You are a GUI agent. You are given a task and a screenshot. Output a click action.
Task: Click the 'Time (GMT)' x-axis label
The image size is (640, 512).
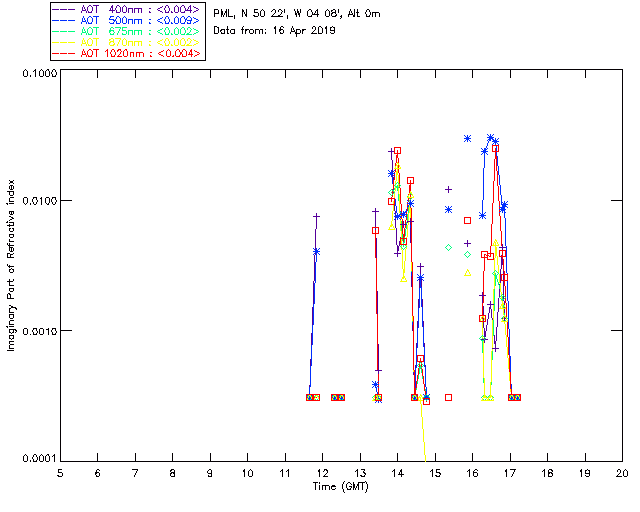[x=341, y=486]
